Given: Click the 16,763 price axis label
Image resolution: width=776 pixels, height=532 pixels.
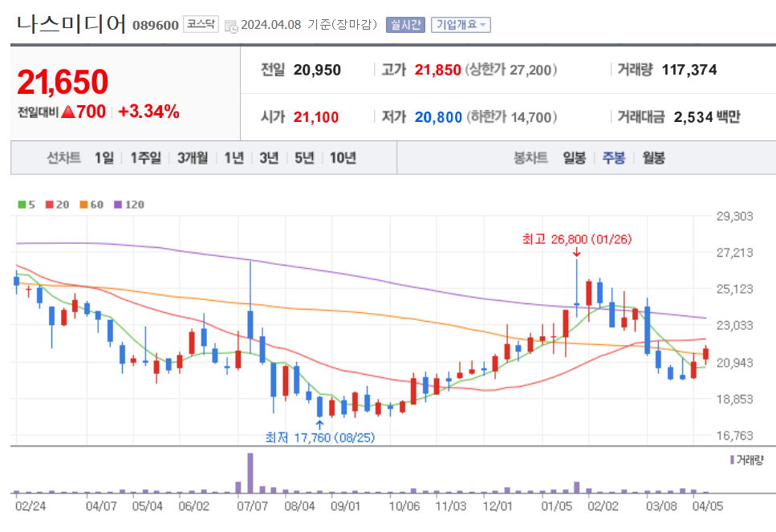Looking at the screenshot, I should click(734, 436).
